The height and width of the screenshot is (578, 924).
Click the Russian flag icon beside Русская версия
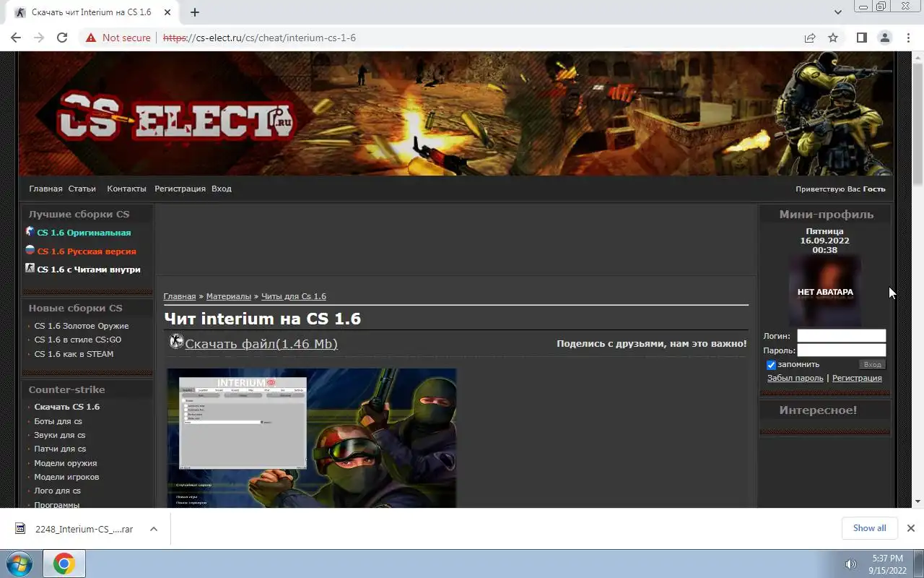(x=30, y=250)
